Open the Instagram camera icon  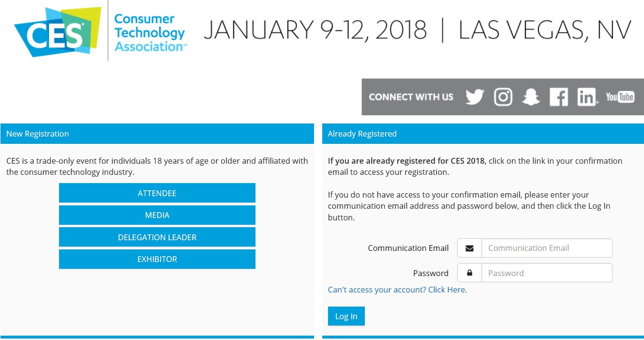503,97
